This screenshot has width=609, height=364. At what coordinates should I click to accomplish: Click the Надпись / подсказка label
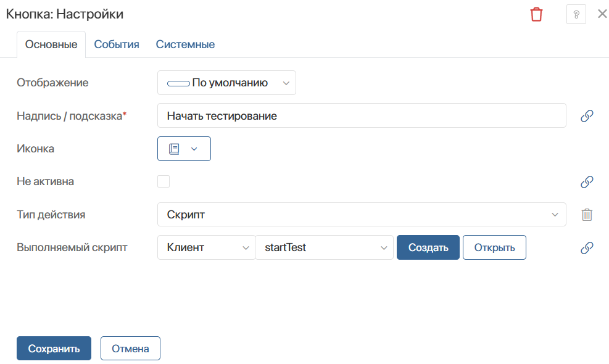(72, 116)
